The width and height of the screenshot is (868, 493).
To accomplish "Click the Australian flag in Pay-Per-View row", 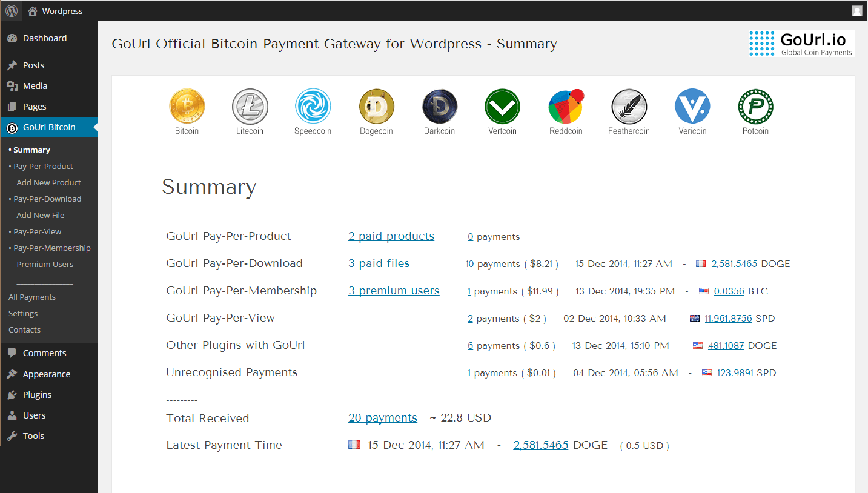I will click(695, 319).
